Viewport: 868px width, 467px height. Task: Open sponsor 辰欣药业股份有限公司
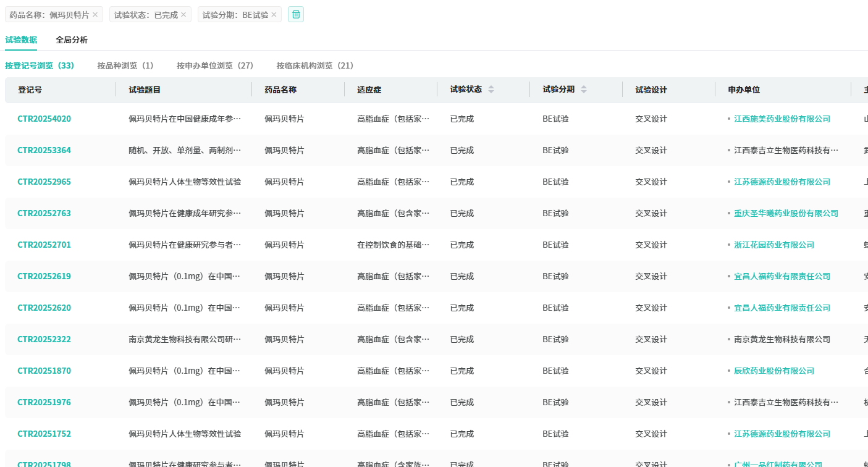[773, 371]
